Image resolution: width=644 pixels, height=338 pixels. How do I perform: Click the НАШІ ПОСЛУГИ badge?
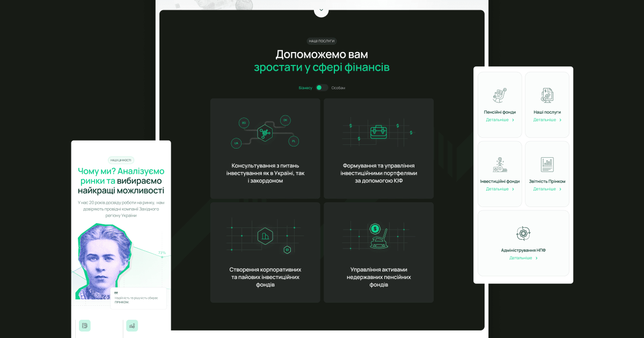pos(322,41)
